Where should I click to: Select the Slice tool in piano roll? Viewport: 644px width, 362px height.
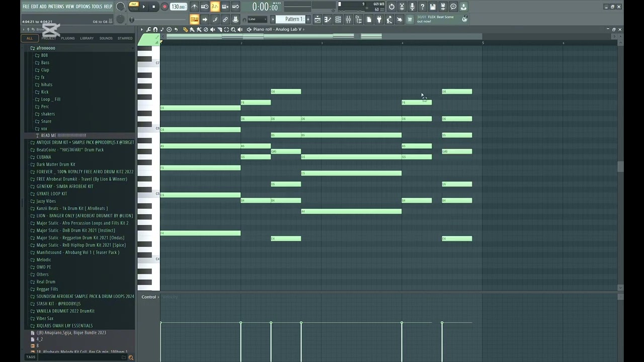[219, 29]
